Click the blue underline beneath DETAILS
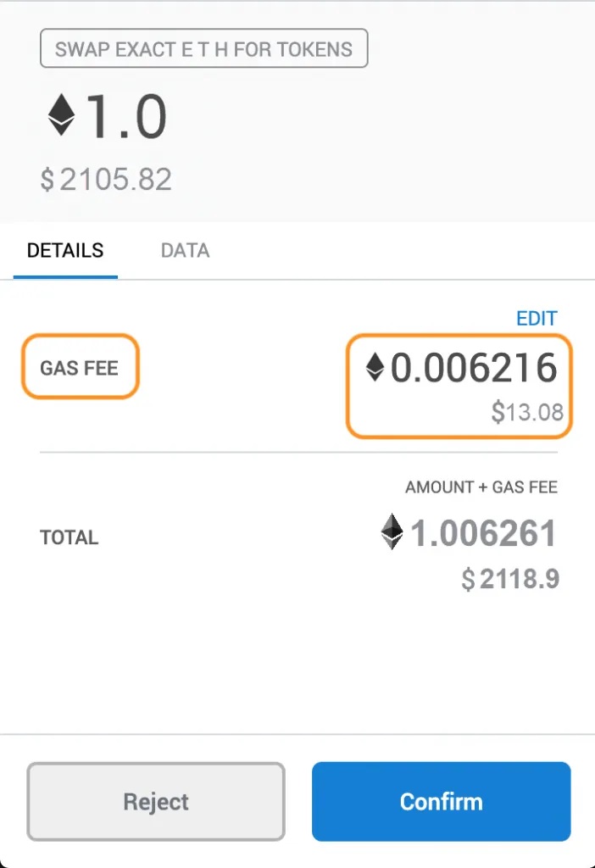 (x=65, y=277)
